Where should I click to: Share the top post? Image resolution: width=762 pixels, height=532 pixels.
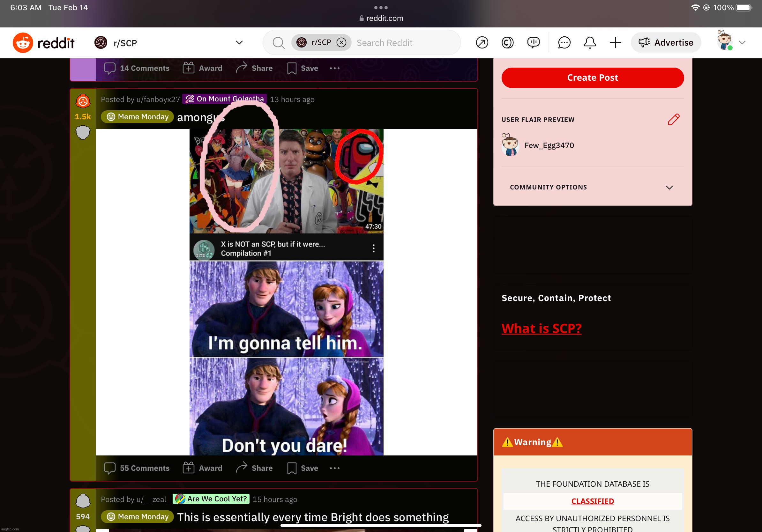point(254,68)
